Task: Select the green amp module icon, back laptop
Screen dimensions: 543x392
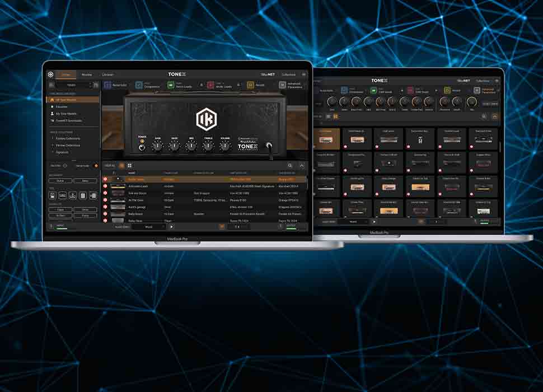Action: pyautogui.click(x=373, y=90)
